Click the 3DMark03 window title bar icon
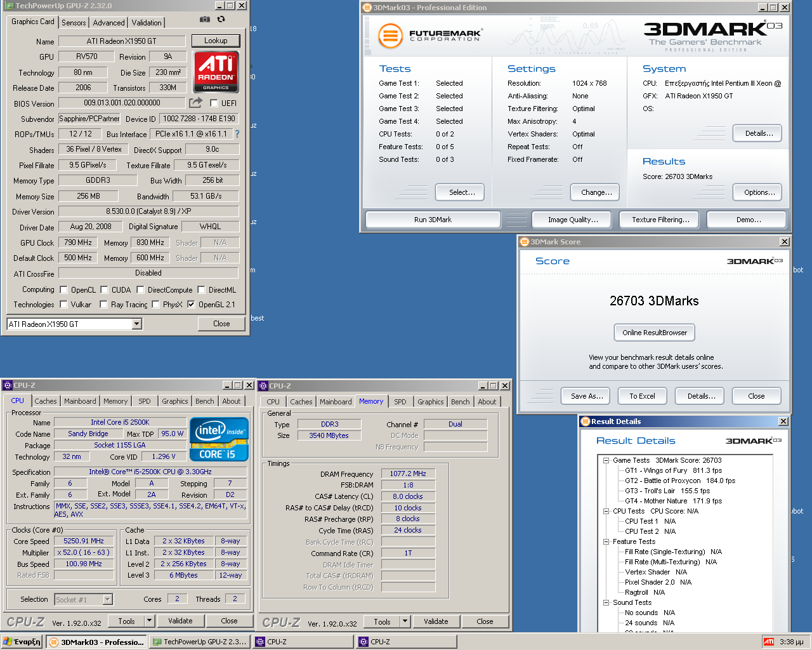The image size is (812, 650). click(x=367, y=8)
